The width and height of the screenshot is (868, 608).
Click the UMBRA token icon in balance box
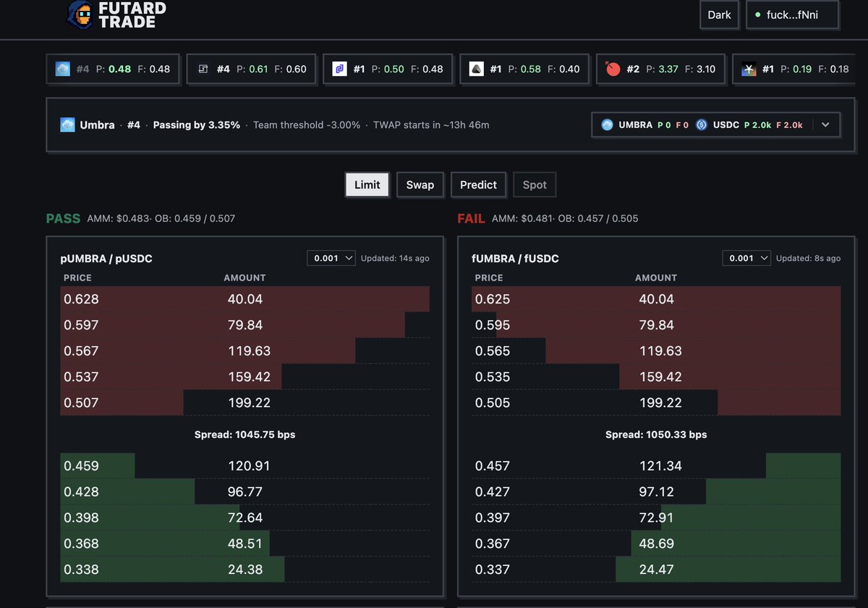(607, 125)
